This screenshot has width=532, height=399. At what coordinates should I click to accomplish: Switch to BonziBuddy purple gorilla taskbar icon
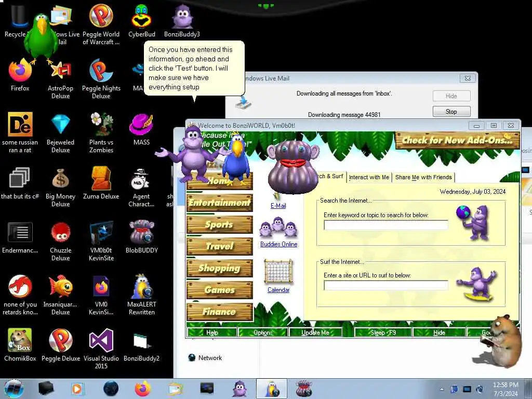coord(240,389)
